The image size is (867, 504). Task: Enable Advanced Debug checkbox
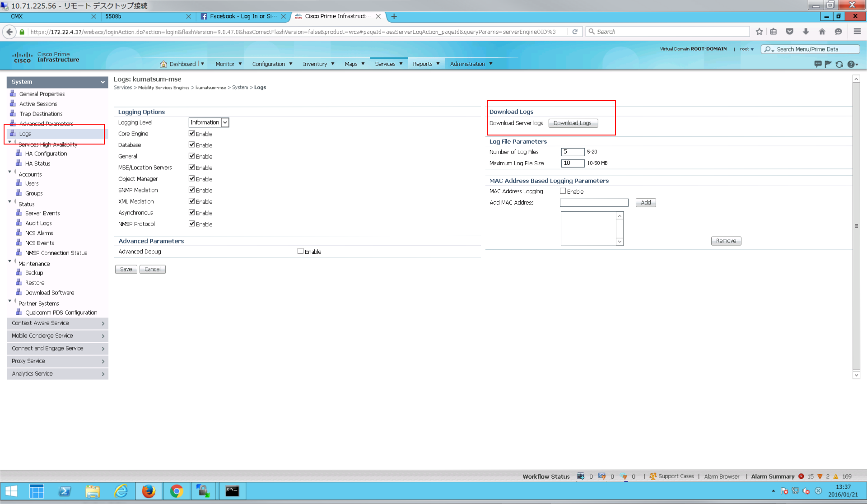(300, 251)
